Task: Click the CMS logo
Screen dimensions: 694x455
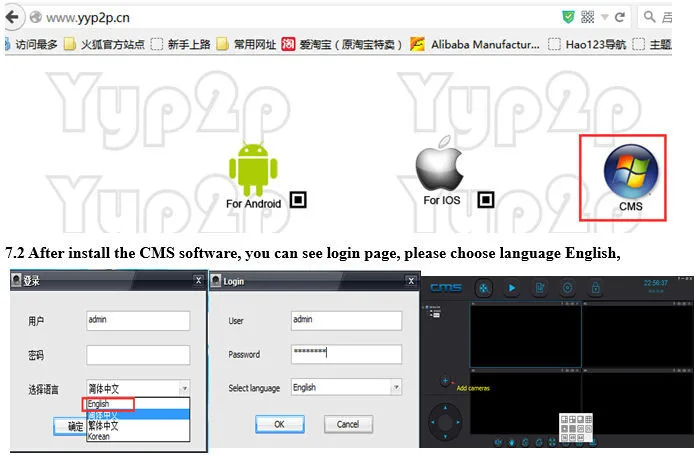Action: [x=446, y=288]
